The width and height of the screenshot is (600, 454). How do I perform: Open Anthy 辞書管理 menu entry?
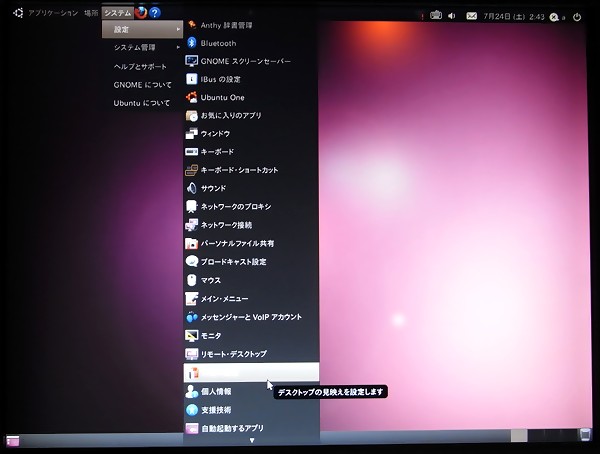251,25
